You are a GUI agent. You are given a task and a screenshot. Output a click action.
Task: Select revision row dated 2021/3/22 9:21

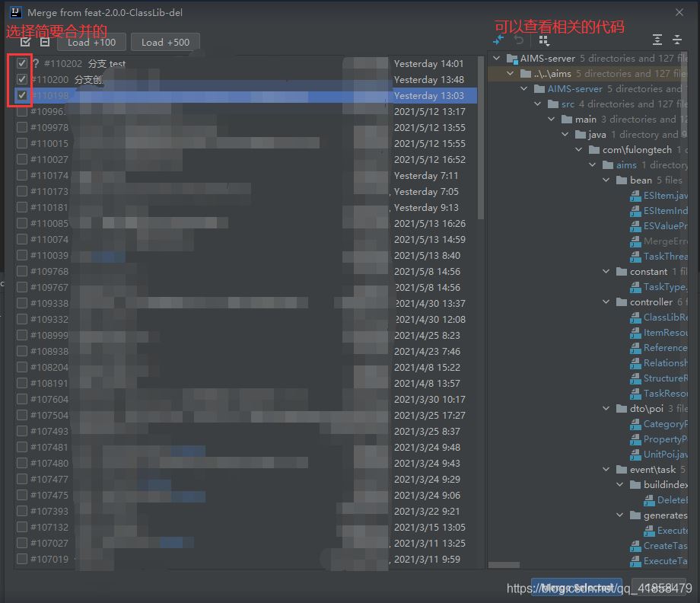[x=246, y=511]
